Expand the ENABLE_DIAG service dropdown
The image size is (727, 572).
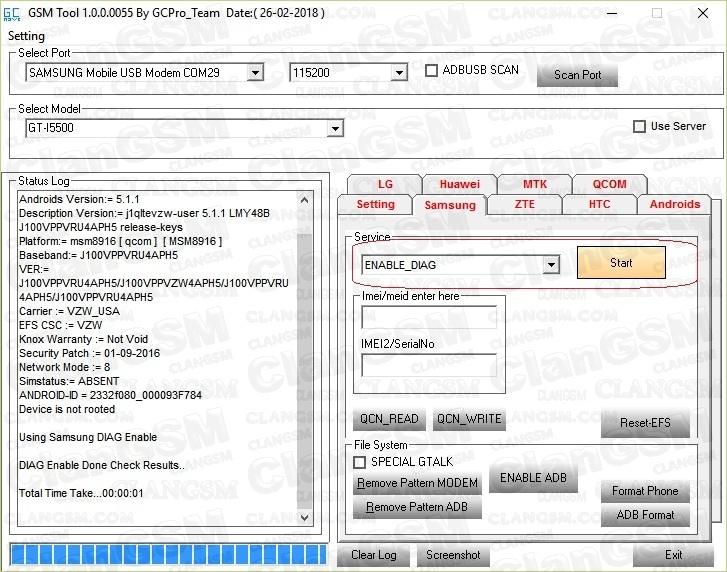(551, 265)
